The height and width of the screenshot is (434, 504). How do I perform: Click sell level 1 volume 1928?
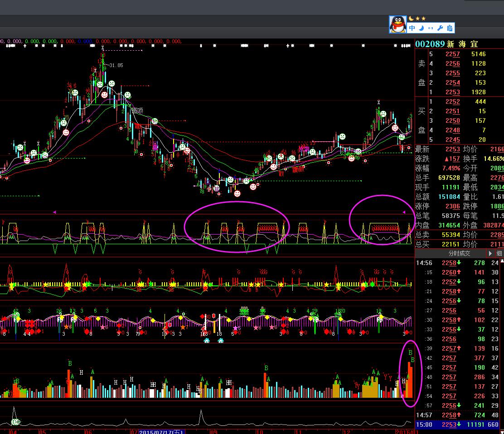(478, 92)
